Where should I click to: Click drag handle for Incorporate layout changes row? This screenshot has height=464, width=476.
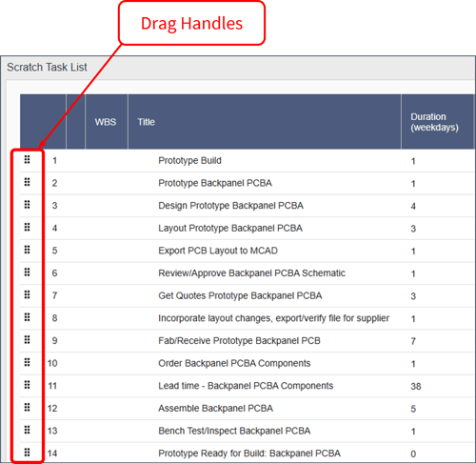click(x=28, y=317)
